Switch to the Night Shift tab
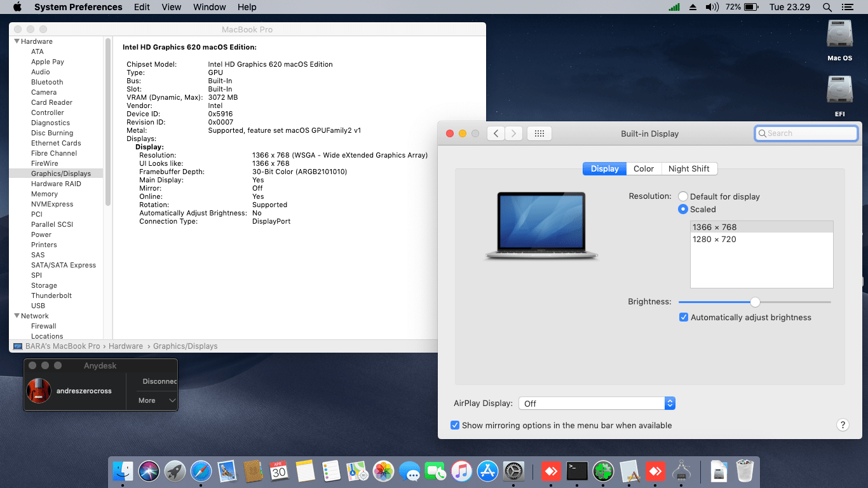The width and height of the screenshot is (868, 488). coord(689,168)
